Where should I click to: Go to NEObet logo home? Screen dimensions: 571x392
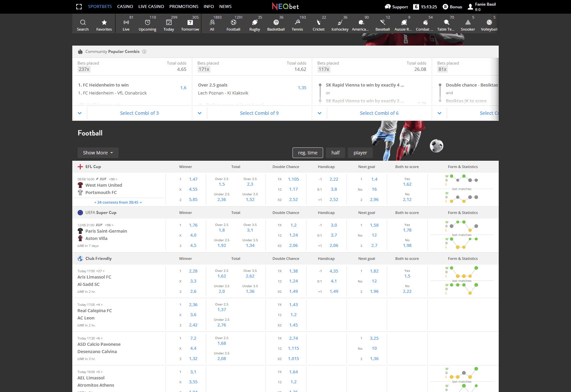285,6
